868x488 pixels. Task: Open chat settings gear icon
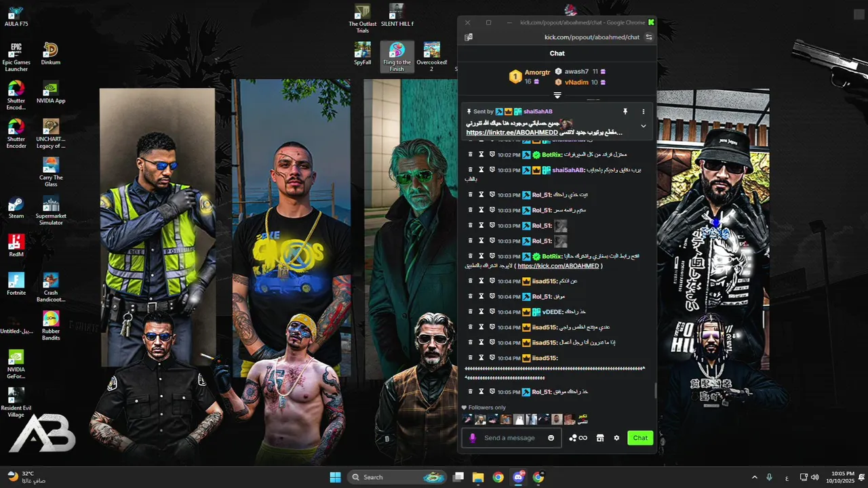point(616,438)
